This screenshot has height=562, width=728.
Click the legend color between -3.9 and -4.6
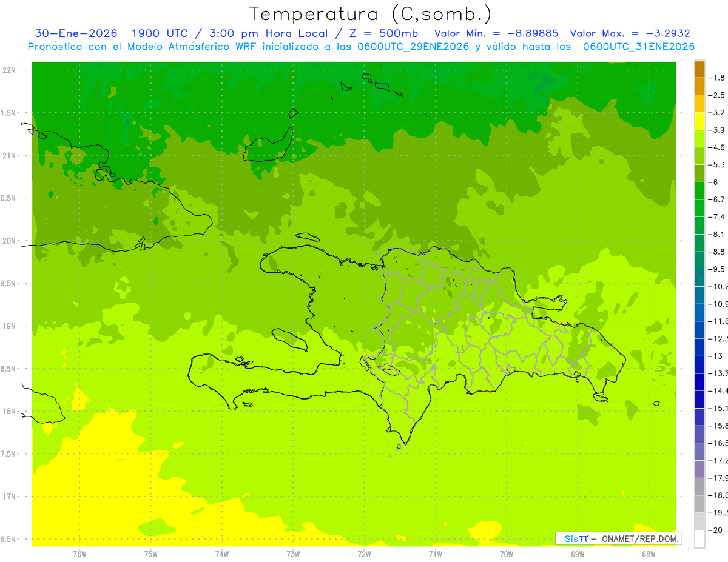coord(699,139)
